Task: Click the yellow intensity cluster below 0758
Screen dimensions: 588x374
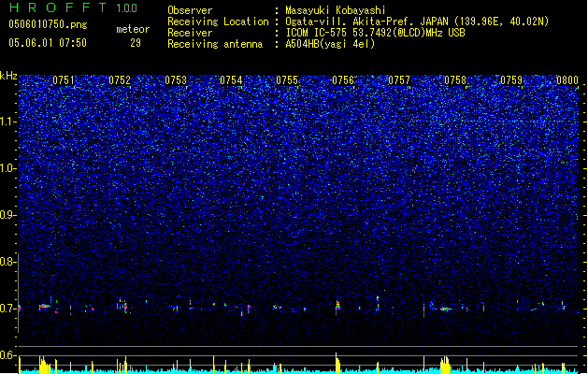Action: 445,365
